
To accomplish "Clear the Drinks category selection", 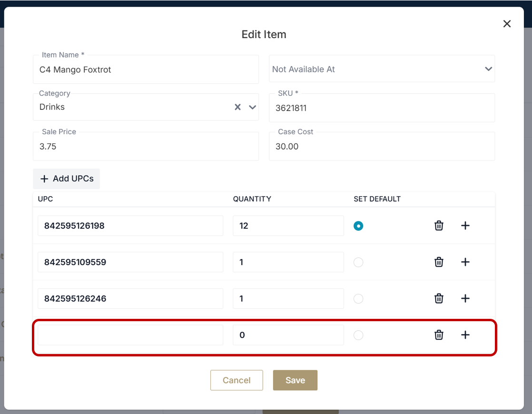I will point(237,107).
